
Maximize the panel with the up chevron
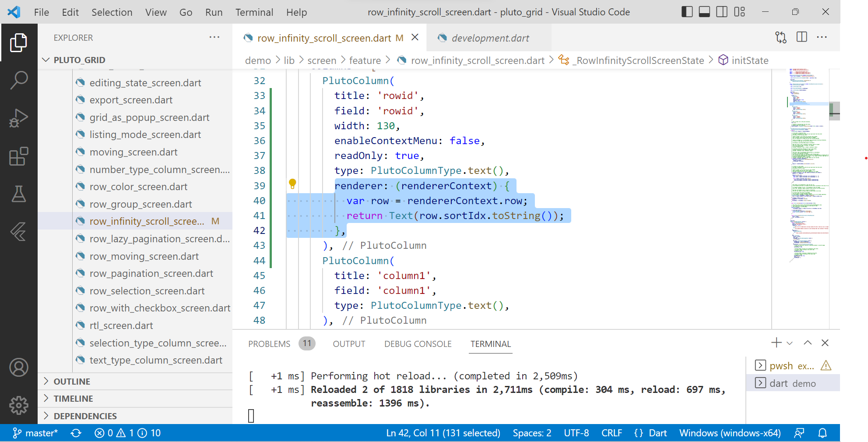[x=808, y=343]
